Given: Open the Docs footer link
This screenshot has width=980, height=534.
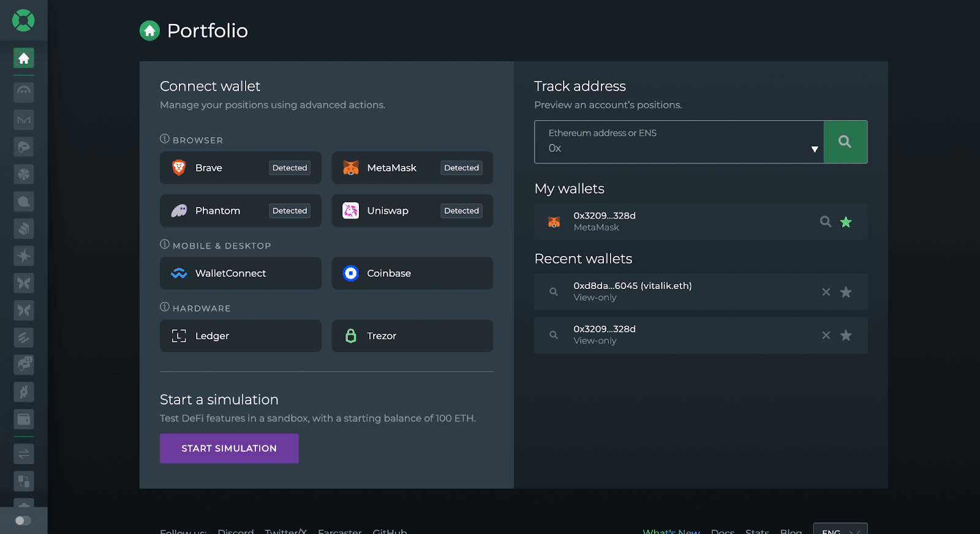Looking at the screenshot, I should point(723,531).
